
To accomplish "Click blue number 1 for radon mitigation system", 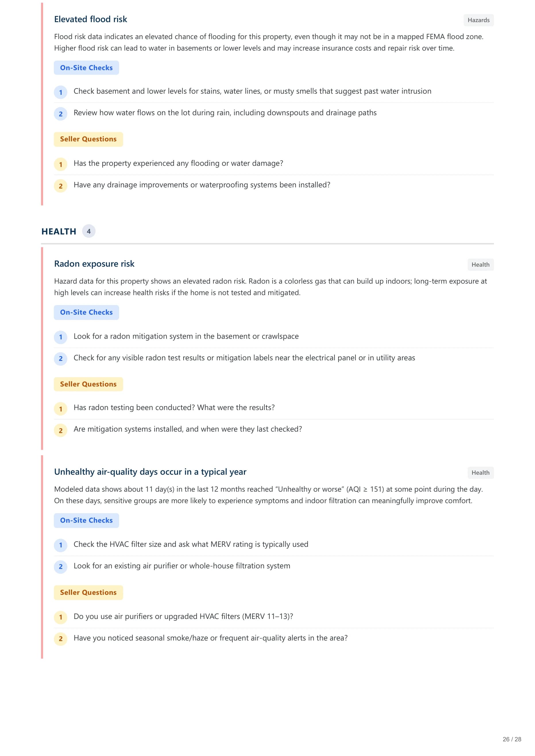I will coord(61,337).
